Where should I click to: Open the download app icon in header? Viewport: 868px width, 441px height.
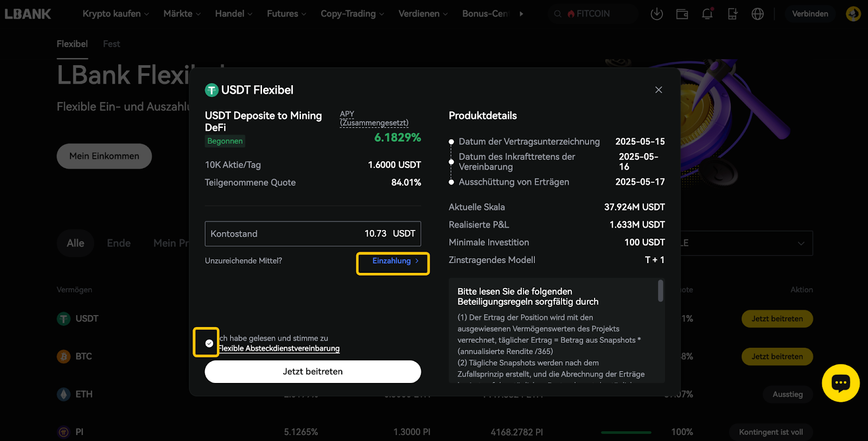click(x=656, y=14)
